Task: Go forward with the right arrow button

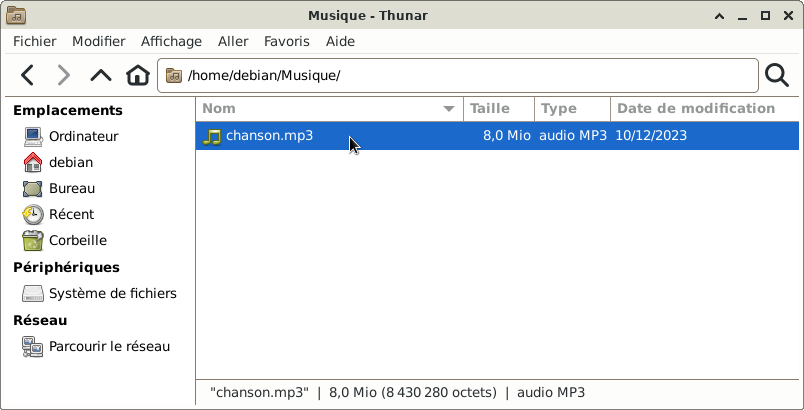Action: 64,75
